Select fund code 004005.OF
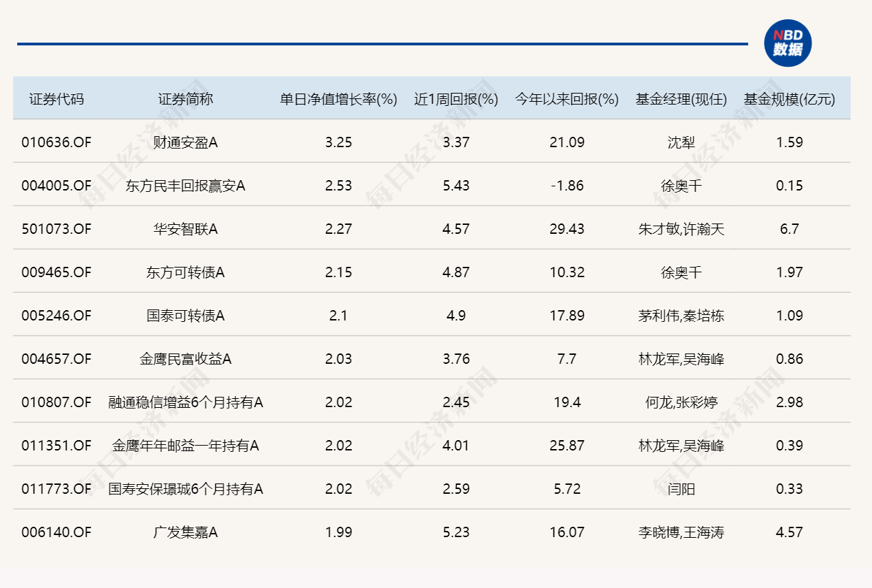This screenshot has height=588, width=872. 56,186
